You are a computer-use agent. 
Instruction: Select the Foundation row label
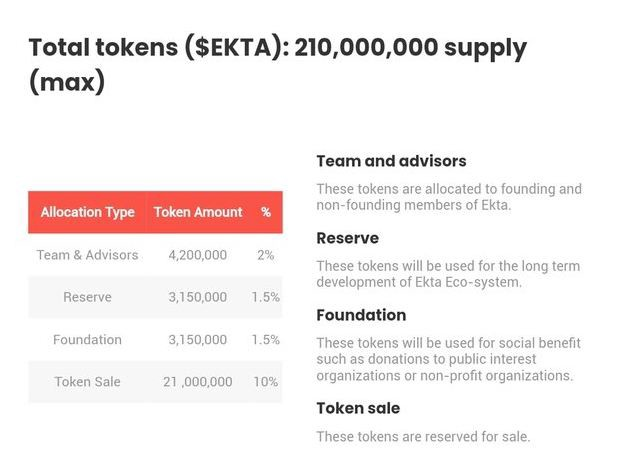point(87,339)
